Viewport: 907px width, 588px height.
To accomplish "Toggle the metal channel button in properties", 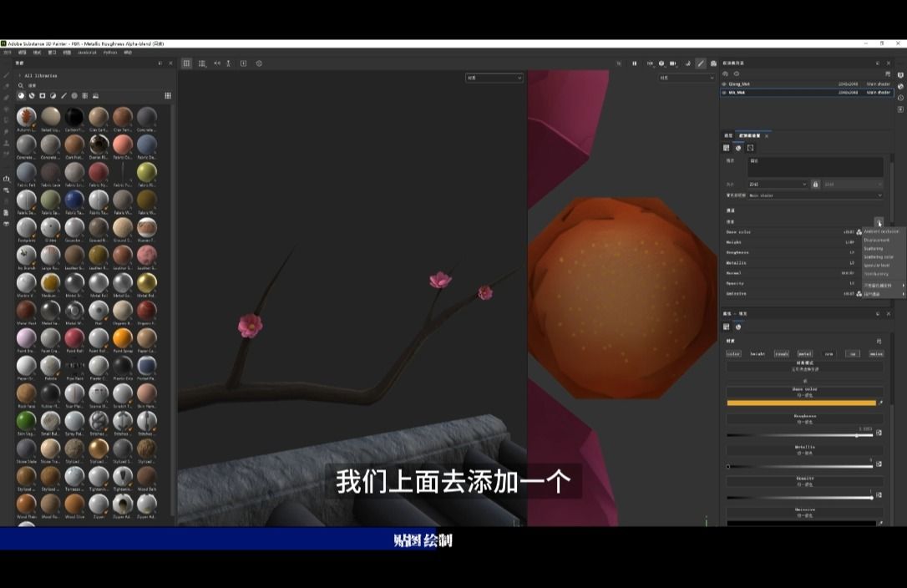I will click(803, 353).
